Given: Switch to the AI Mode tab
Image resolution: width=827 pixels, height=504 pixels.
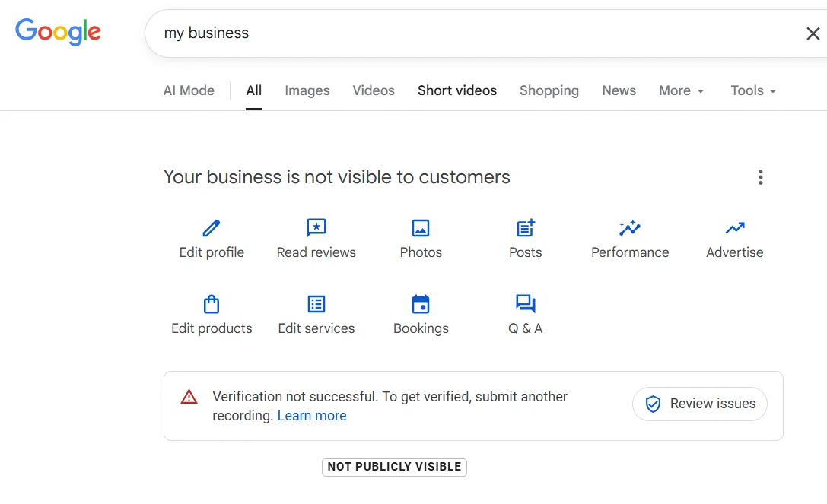Looking at the screenshot, I should coord(189,90).
